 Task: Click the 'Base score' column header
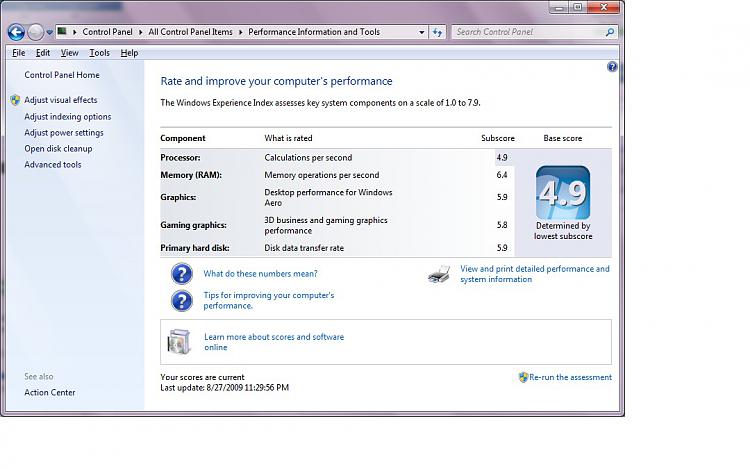(563, 138)
